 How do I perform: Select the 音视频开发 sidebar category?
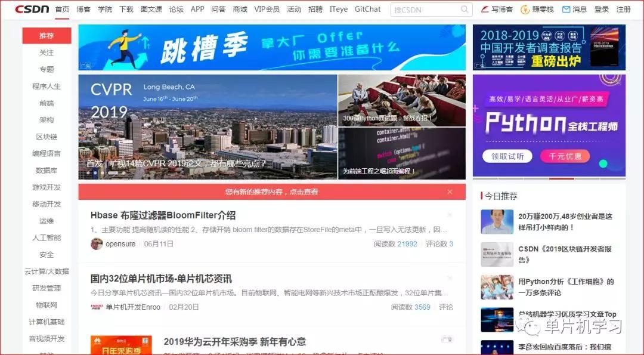pos(47,339)
